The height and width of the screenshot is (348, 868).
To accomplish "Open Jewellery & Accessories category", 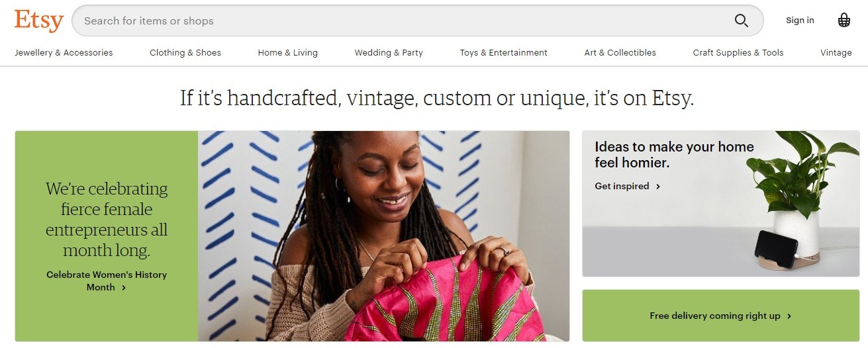I will pos(64,53).
